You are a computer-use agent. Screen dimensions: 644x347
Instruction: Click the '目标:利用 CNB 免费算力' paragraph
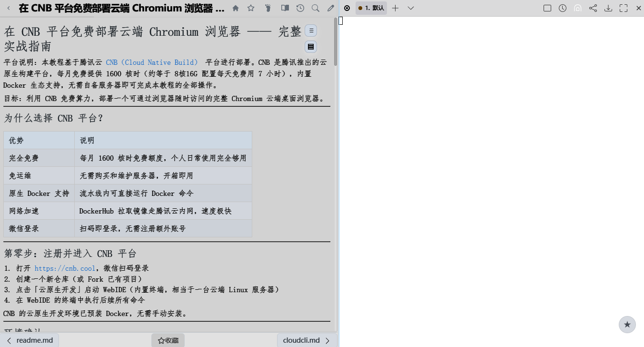(165, 99)
